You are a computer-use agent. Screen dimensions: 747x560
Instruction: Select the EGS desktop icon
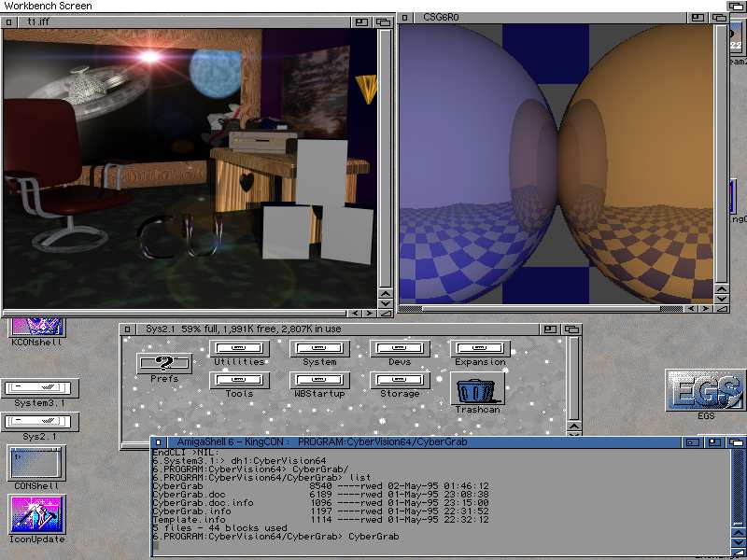pos(706,395)
